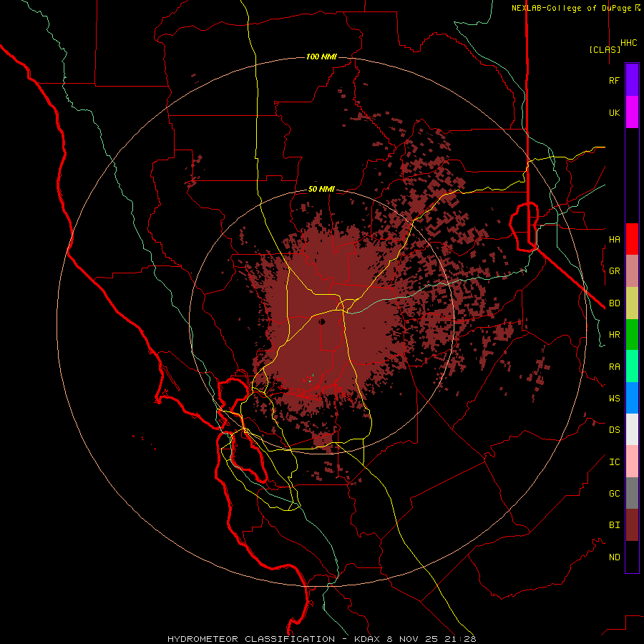Click the IC legend label
644x644 pixels.
point(614,462)
